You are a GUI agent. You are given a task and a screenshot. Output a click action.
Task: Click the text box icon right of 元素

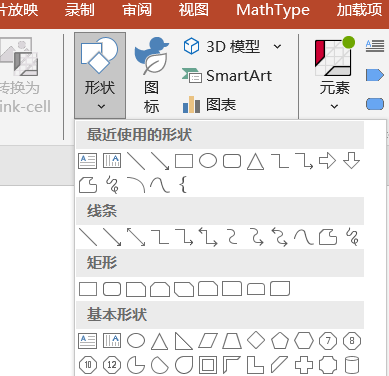click(x=375, y=46)
